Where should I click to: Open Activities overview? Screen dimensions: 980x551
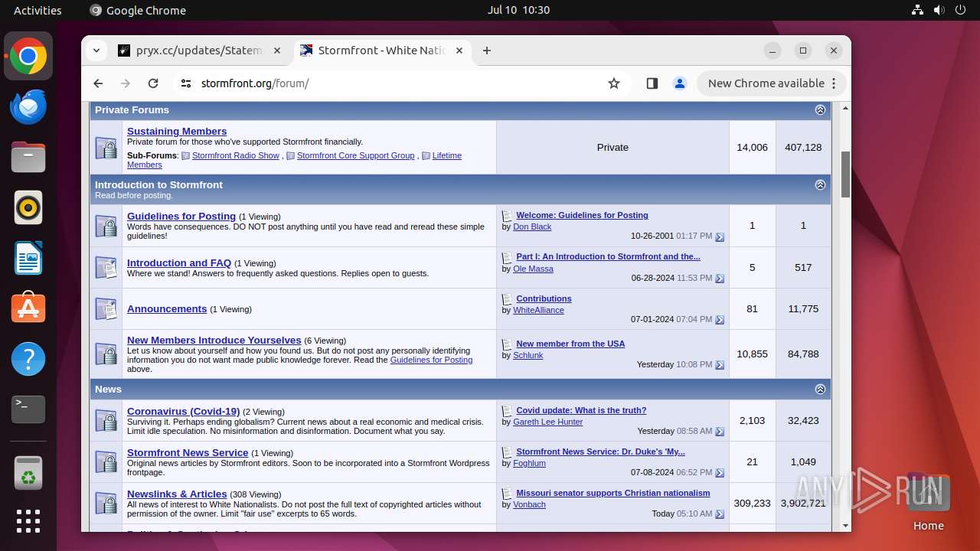pyautogui.click(x=38, y=10)
